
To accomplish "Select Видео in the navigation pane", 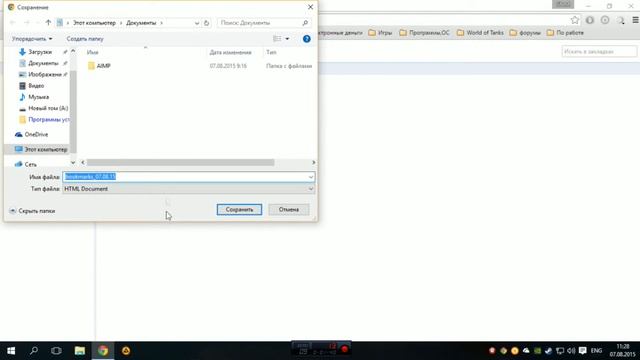I will click(36, 86).
